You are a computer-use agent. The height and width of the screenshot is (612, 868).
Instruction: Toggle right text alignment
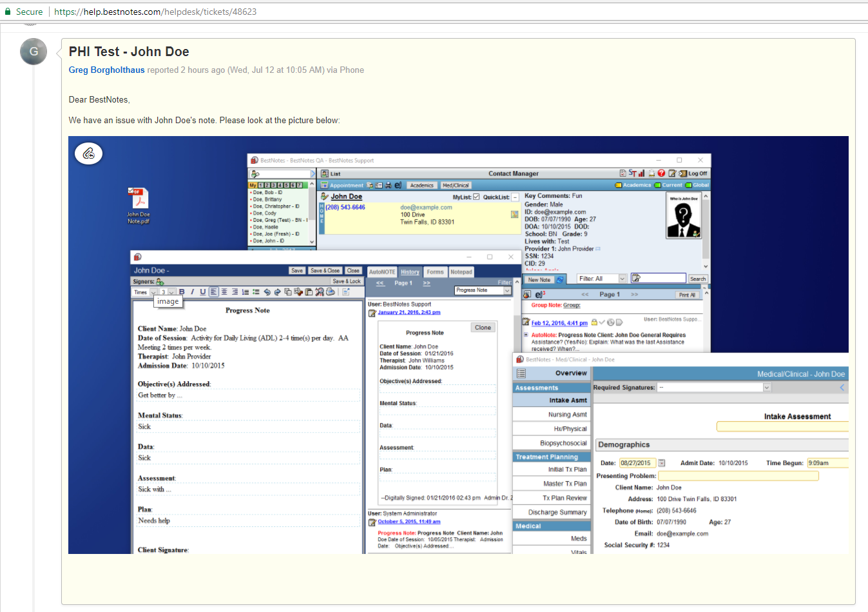tap(235, 292)
